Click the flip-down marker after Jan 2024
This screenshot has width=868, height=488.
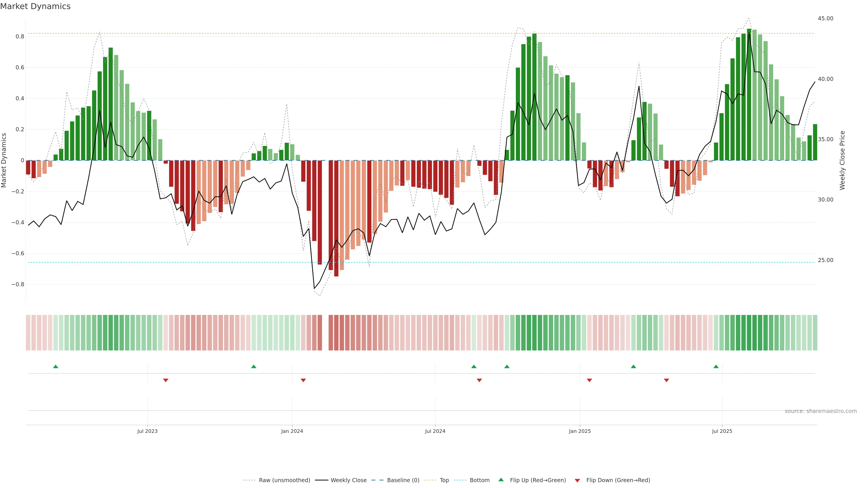tap(303, 380)
